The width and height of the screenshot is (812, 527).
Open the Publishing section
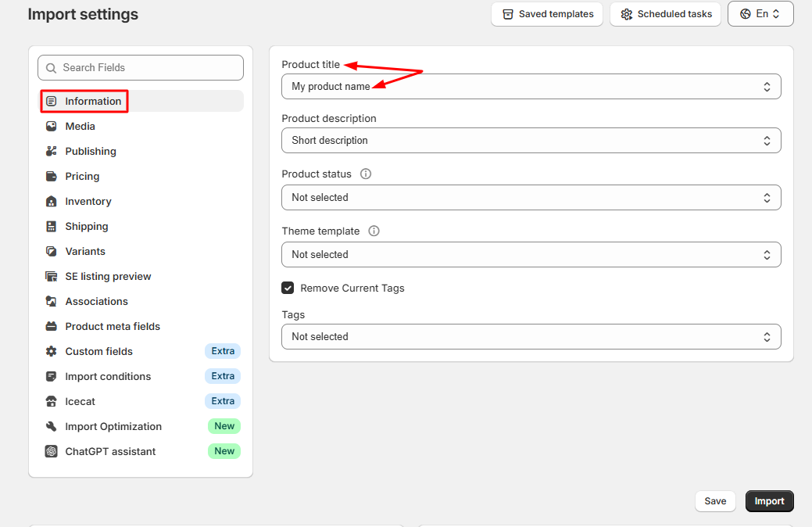coord(141,152)
